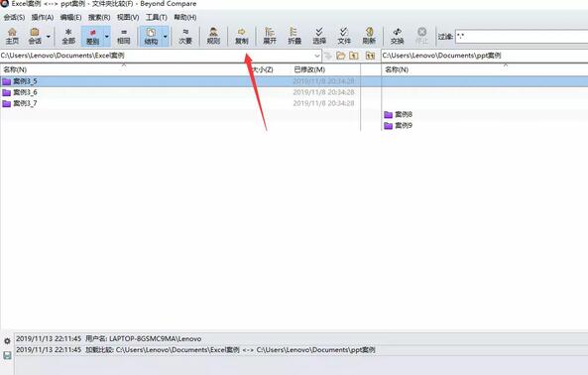This screenshot has width=588, height=375.
Task: Swap sides with 交换 button
Action: point(398,36)
